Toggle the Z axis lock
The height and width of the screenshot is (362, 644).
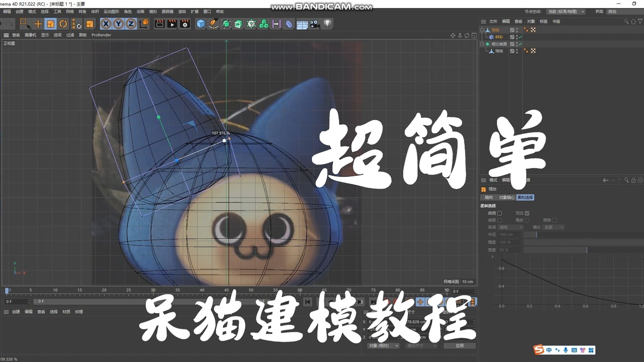click(x=131, y=24)
